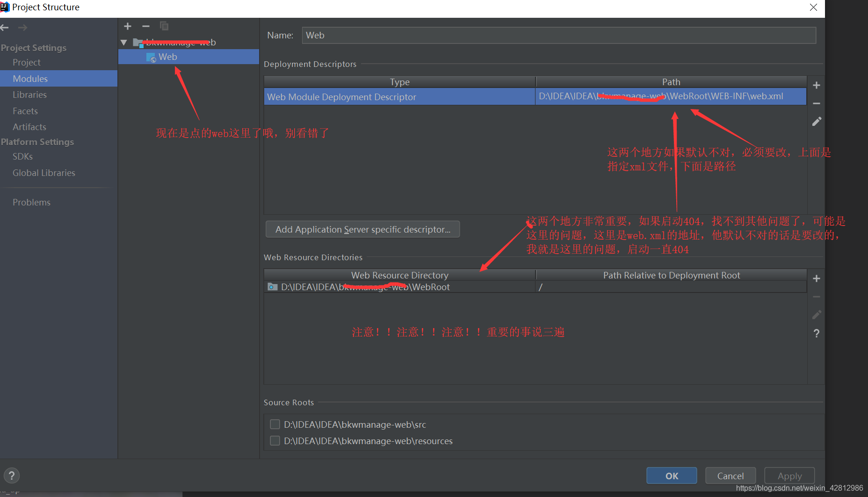Open Project settings
Viewport: 868px width, 497px height.
tap(27, 62)
